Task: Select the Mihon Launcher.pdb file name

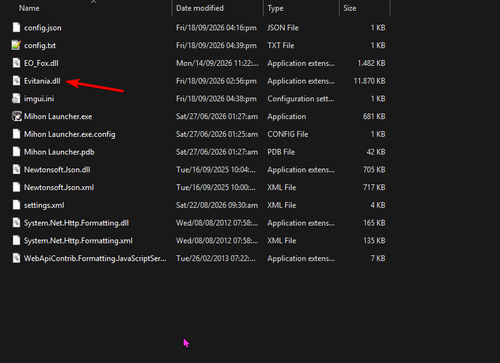Action: [59, 152]
